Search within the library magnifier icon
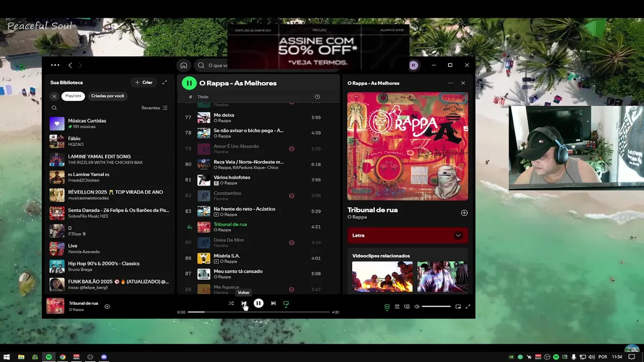The image size is (644, 362). pos(54,108)
